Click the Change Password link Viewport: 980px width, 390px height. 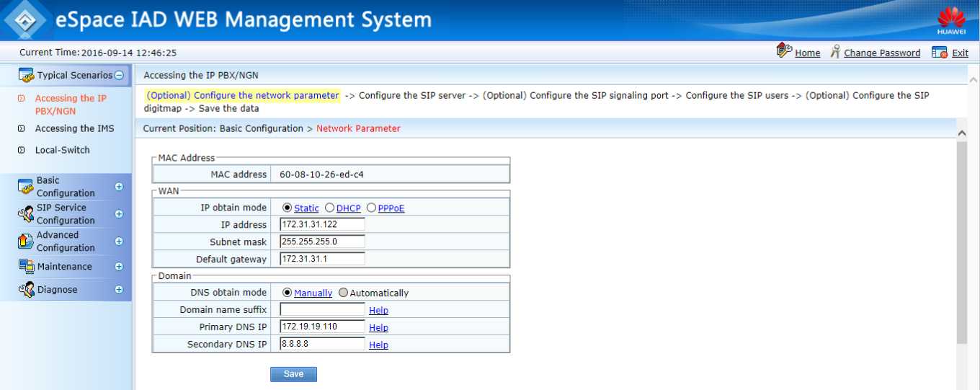point(882,53)
